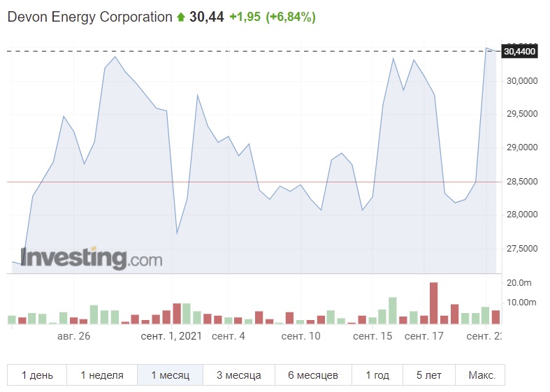Click the сент. 1, 2021 date label

coord(171,336)
